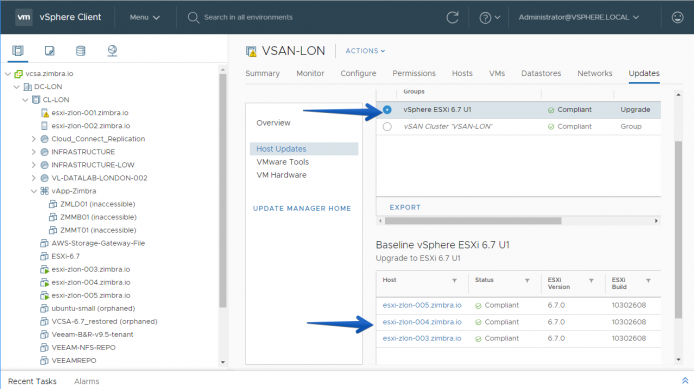The image size is (694, 389).
Task: Open the Overview section
Action: click(274, 123)
